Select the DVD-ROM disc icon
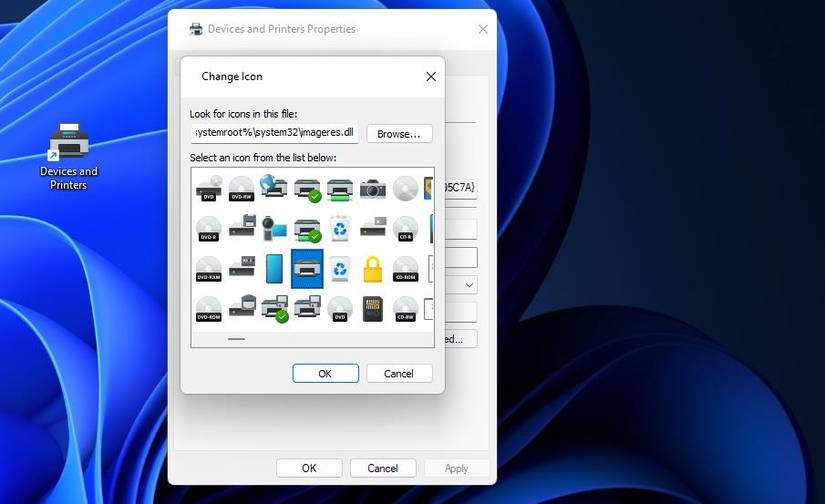Image resolution: width=825 pixels, height=504 pixels. coord(209,309)
